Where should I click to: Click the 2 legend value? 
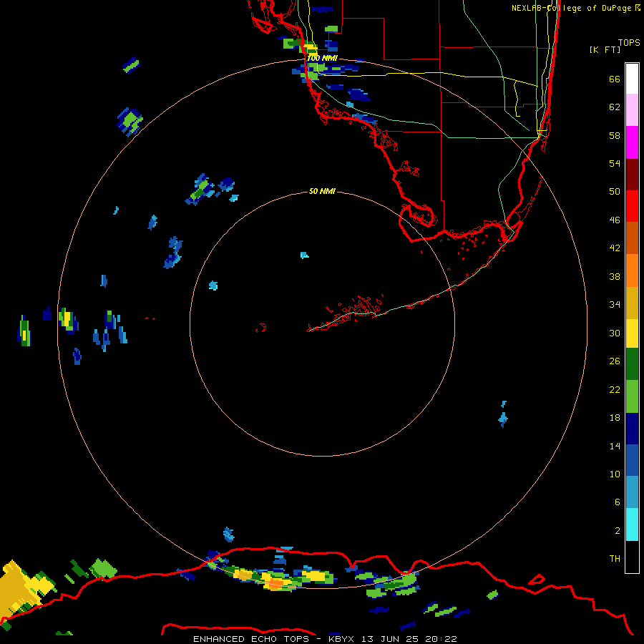[618, 531]
